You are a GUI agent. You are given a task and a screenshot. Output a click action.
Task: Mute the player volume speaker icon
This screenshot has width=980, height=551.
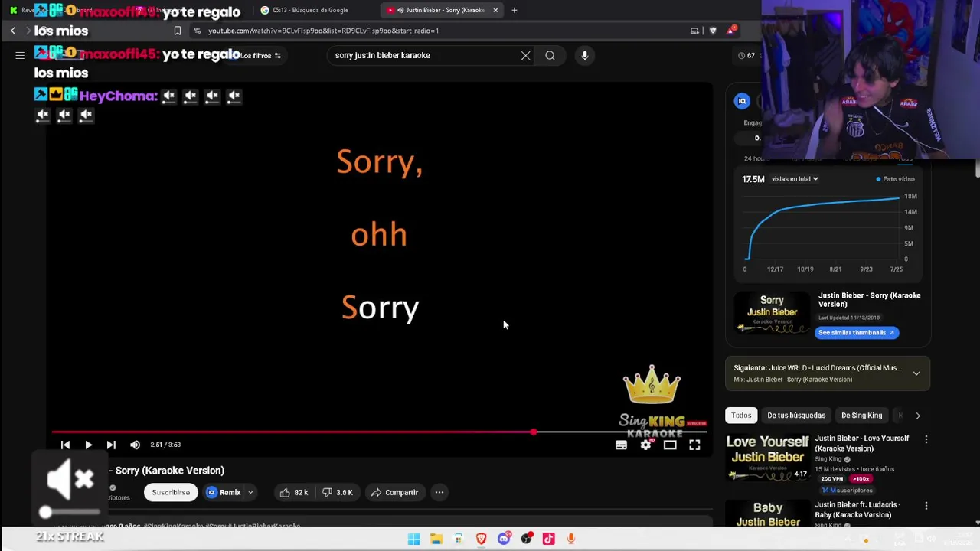[x=135, y=445]
